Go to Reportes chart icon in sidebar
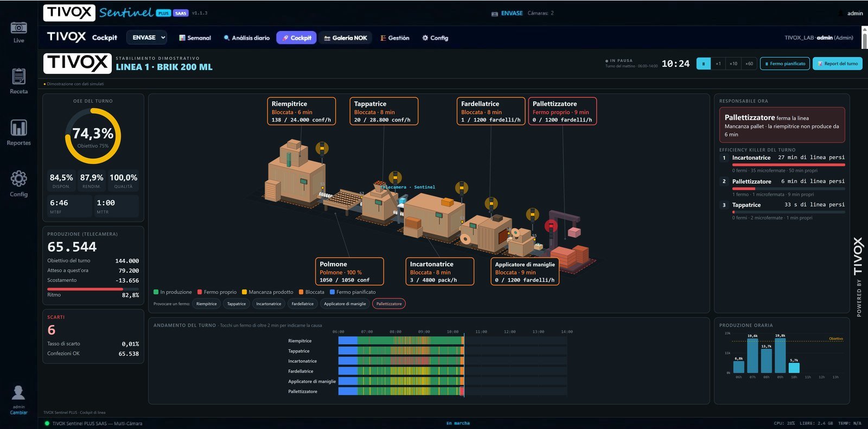This screenshot has height=429, width=868. click(18, 128)
